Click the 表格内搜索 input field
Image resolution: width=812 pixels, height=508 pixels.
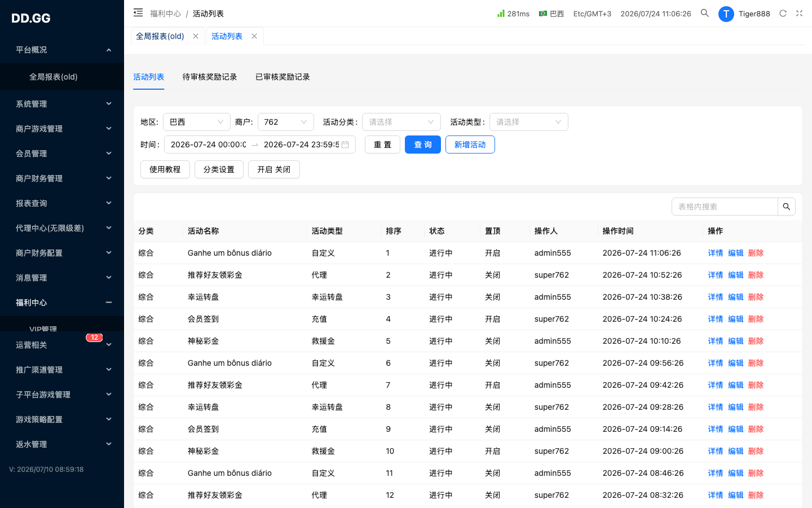(725, 207)
